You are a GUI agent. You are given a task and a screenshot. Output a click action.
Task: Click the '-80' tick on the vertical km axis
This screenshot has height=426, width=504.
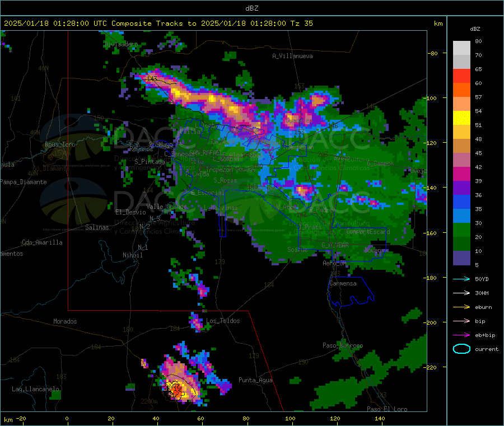(432, 53)
